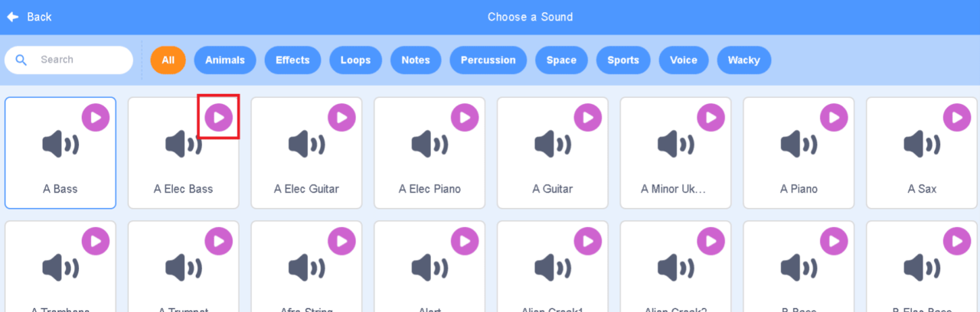Play the A Elec Guitar preview
Screen dimensions: 980x312
341,117
